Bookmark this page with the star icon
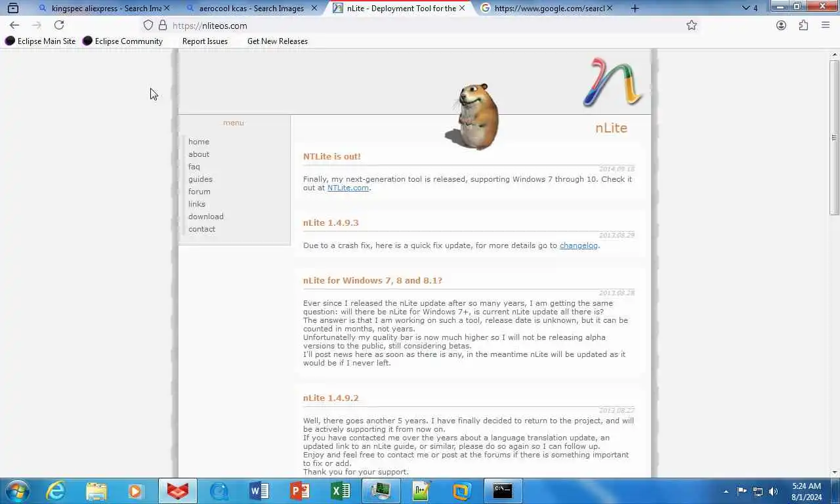This screenshot has height=504, width=840. [x=692, y=25]
